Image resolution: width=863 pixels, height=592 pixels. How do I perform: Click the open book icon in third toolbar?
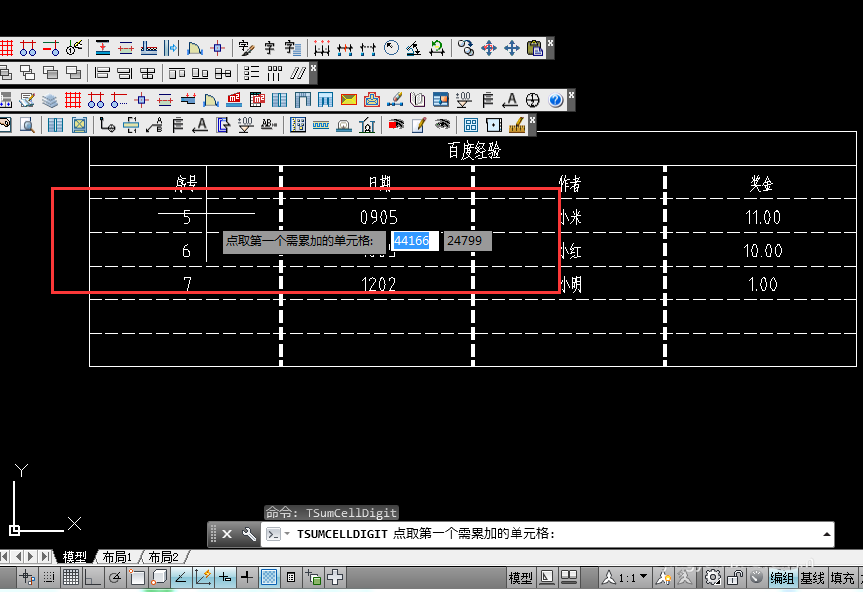click(417, 100)
